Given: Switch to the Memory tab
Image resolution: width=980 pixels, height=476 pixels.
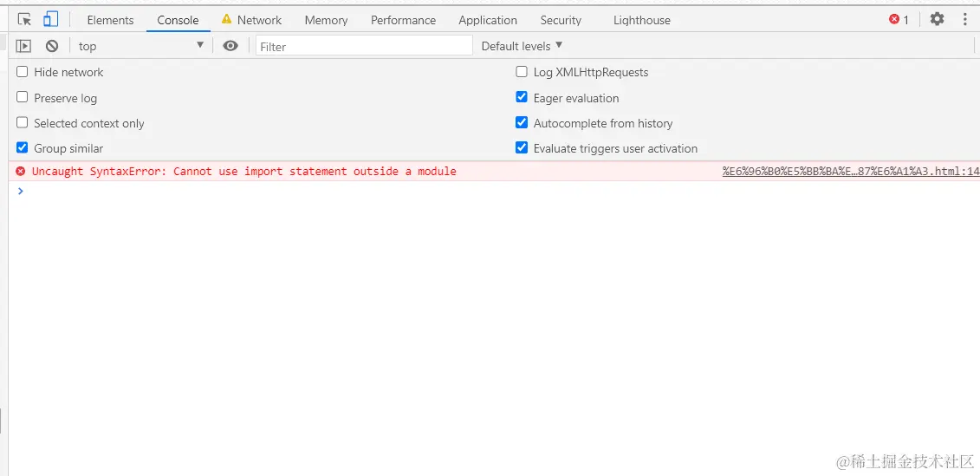Looking at the screenshot, I should pos(327,20).
